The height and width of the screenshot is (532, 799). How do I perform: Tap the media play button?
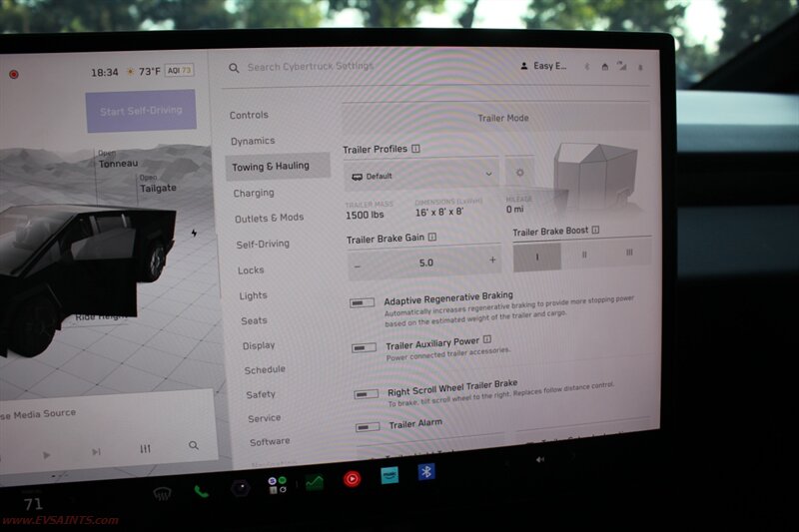pyautogui.click(x=46, y=454)
